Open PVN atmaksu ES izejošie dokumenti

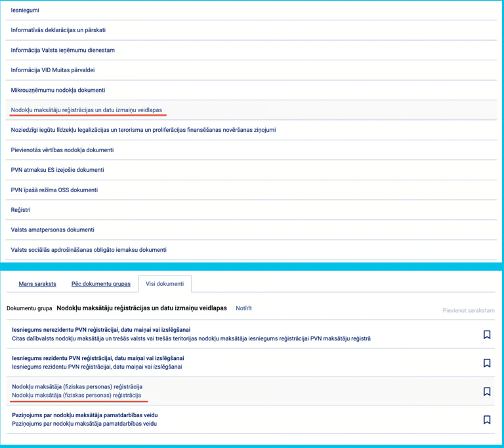(x=251, y=170)
